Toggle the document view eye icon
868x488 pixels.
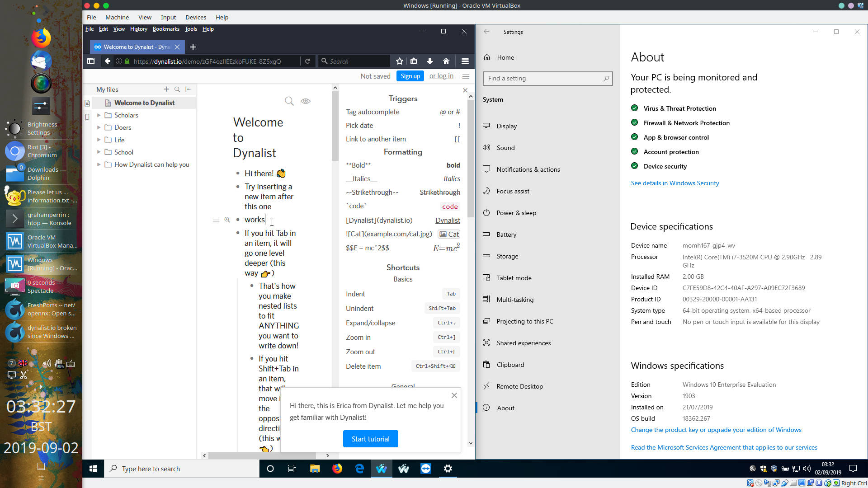pos(306,101)
